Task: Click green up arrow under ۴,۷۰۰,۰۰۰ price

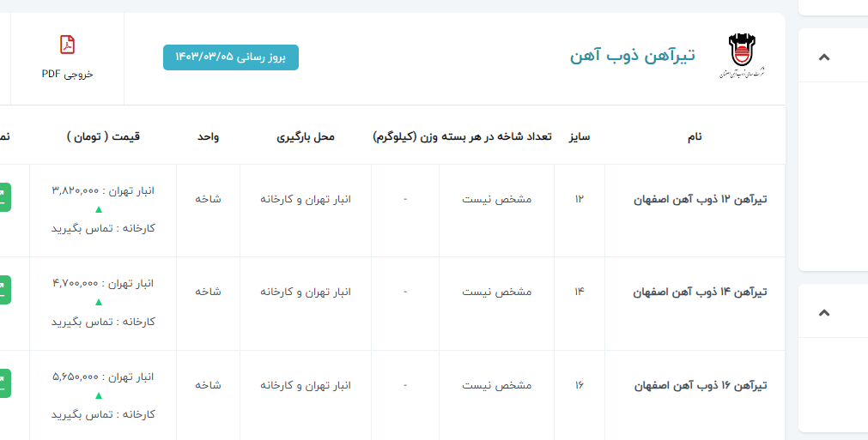Action: (x=98, y=302)
